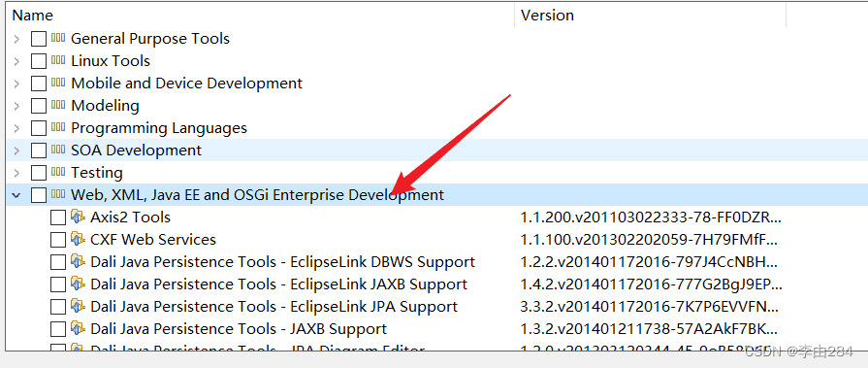868x368 pixels.
Task: Expand the SOA Development node
Action: point(16,151)
